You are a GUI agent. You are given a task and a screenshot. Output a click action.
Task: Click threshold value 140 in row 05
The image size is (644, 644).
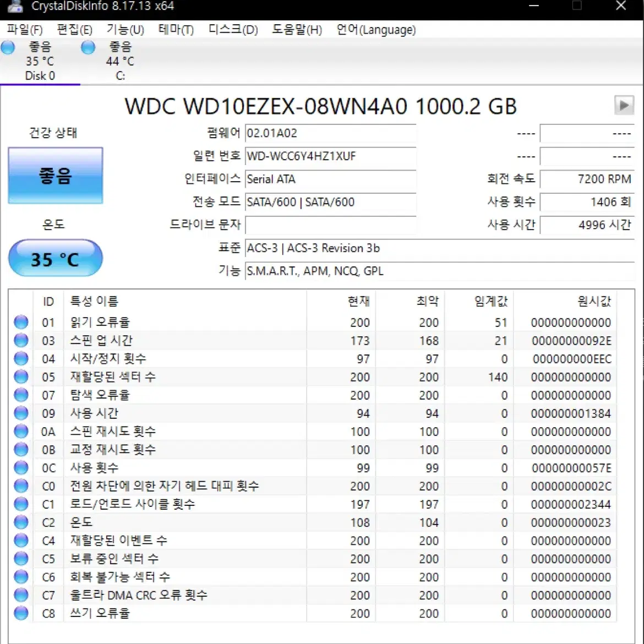coord(498,377)
